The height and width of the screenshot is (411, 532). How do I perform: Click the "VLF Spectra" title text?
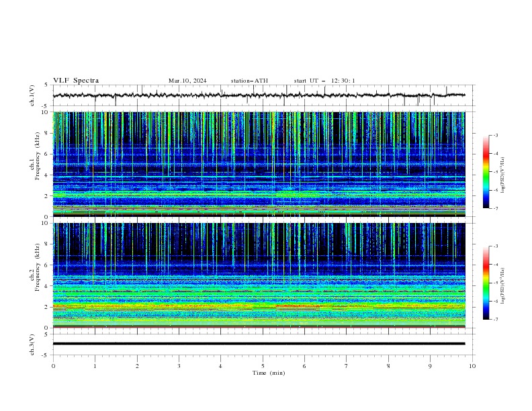click(x=76, y=81)
